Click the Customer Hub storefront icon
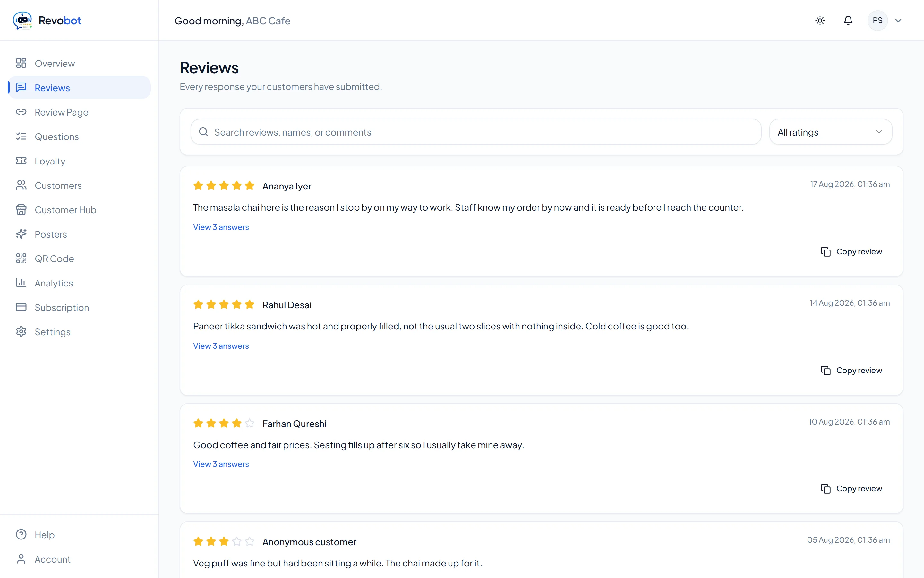924x578 pixels. coord(21,209)
